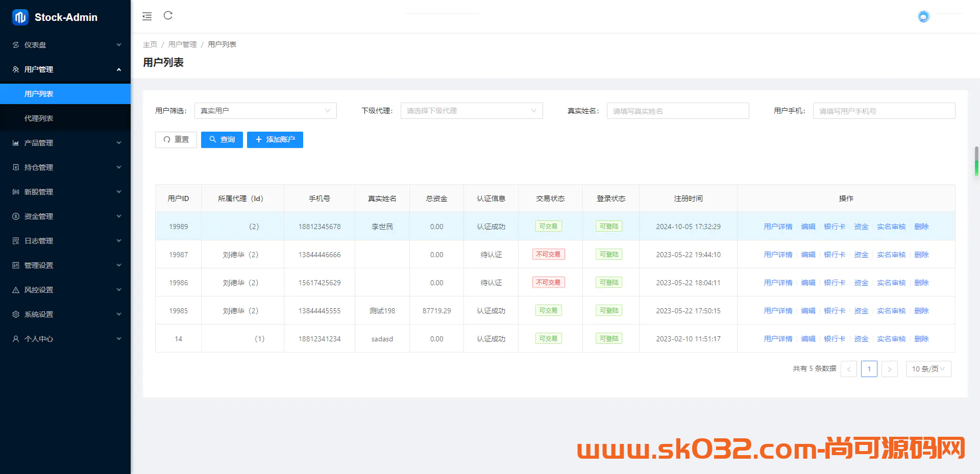
Task: Click the previous page arrow
Action: 848,369
